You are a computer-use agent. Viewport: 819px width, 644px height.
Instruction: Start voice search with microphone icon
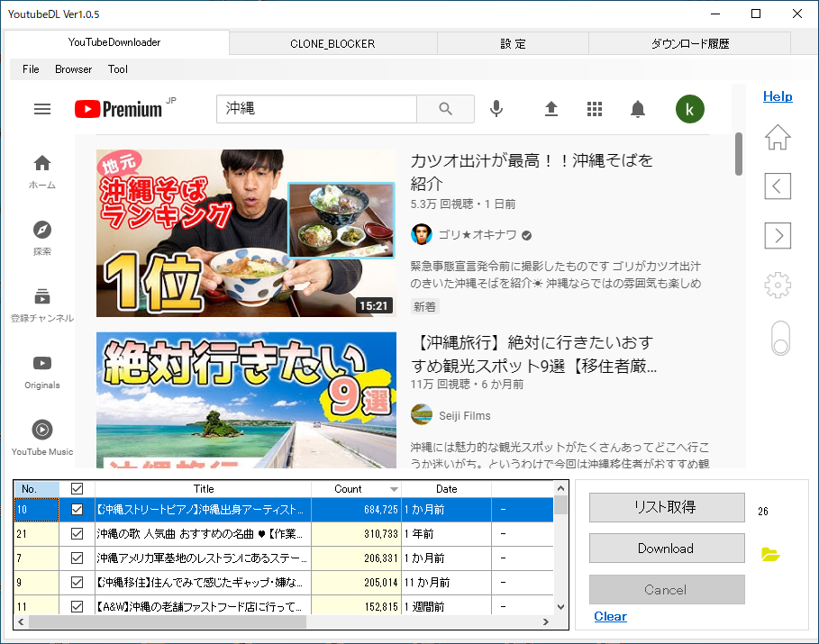(496, 109)
